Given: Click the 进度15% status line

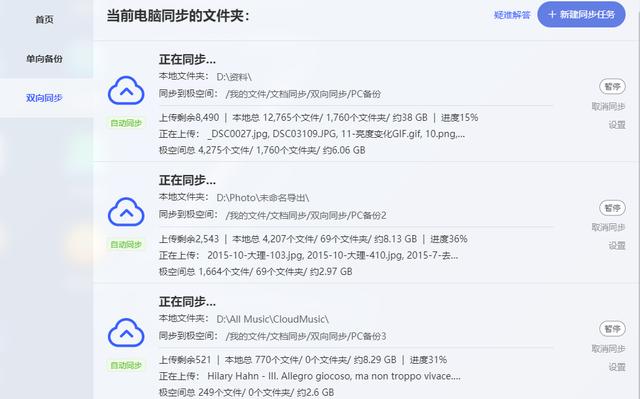Looking at the screenshot, I should click(x=318, y=117).
